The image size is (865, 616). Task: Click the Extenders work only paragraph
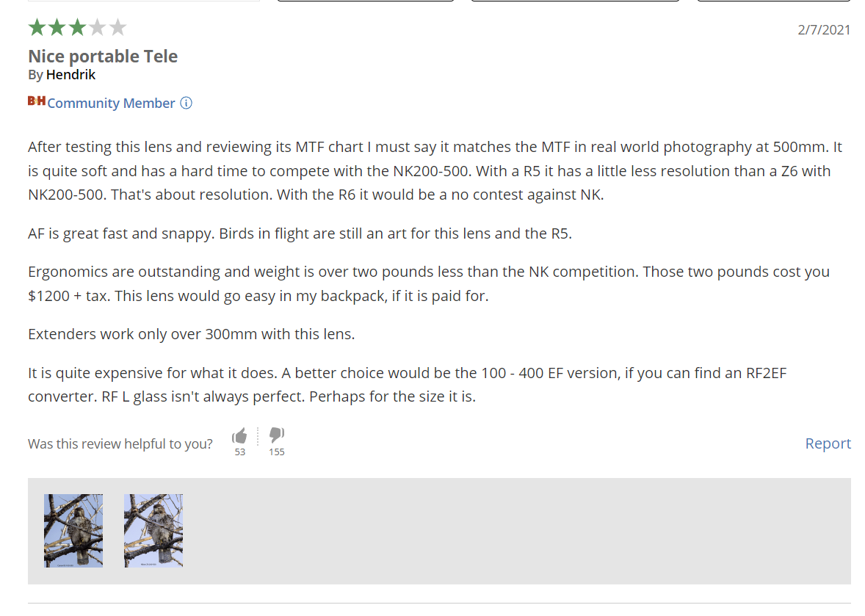pos(192,334)
